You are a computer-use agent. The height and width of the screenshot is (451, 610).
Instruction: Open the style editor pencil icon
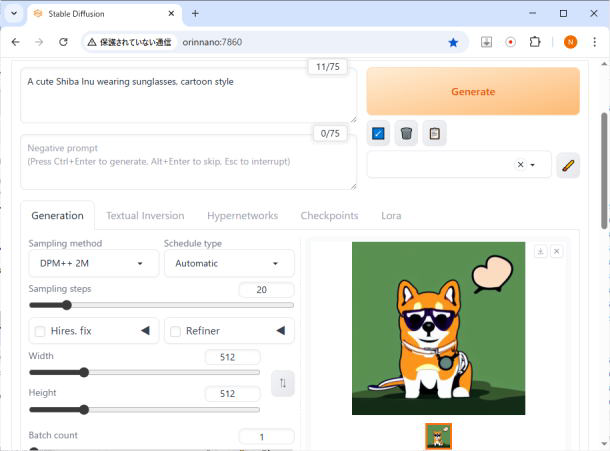tap(568, 165)
